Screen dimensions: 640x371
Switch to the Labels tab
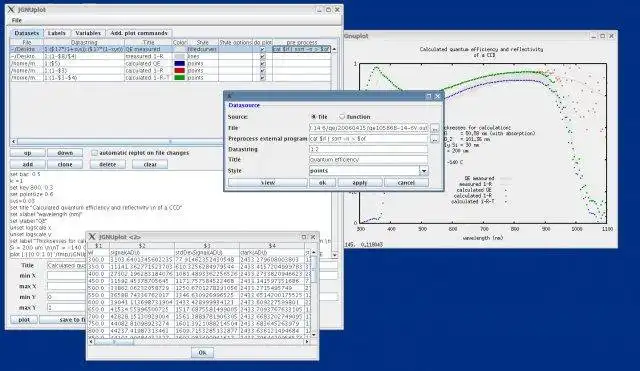[x=56, y=33]
